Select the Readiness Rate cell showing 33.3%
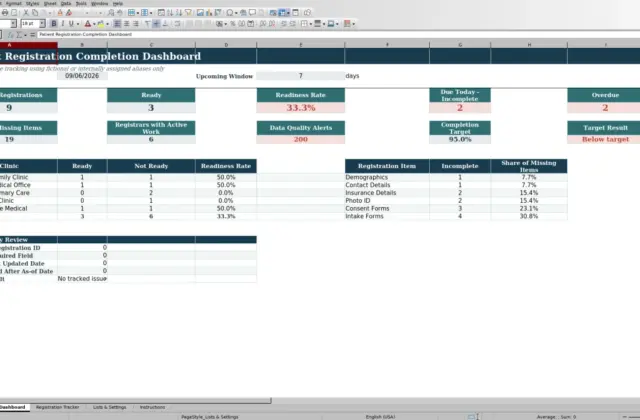This screenshot has width=640, height=420. (300, 108)
